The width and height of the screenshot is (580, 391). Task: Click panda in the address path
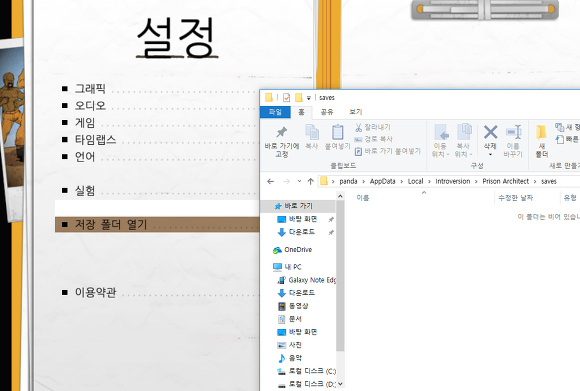point(348,181)
